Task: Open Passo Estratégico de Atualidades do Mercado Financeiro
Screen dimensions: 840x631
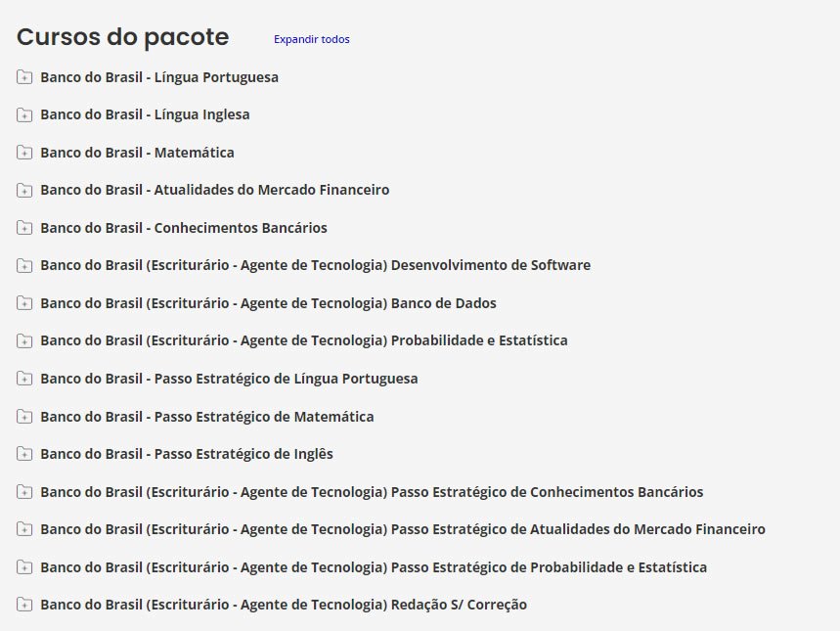Action: pyautogui.click(x=402, y=529)
